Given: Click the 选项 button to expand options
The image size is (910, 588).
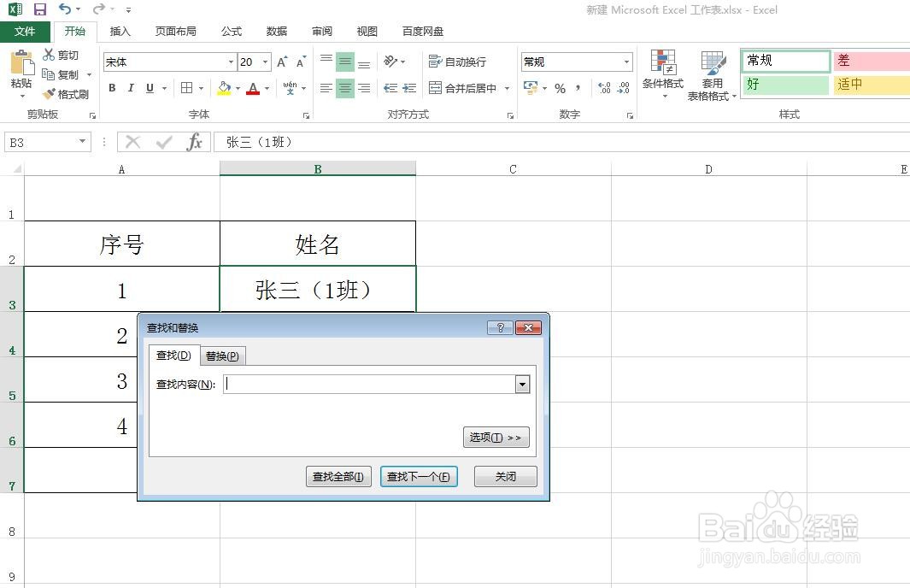Looking at the screenshot, I should click(x=496, y=437).
